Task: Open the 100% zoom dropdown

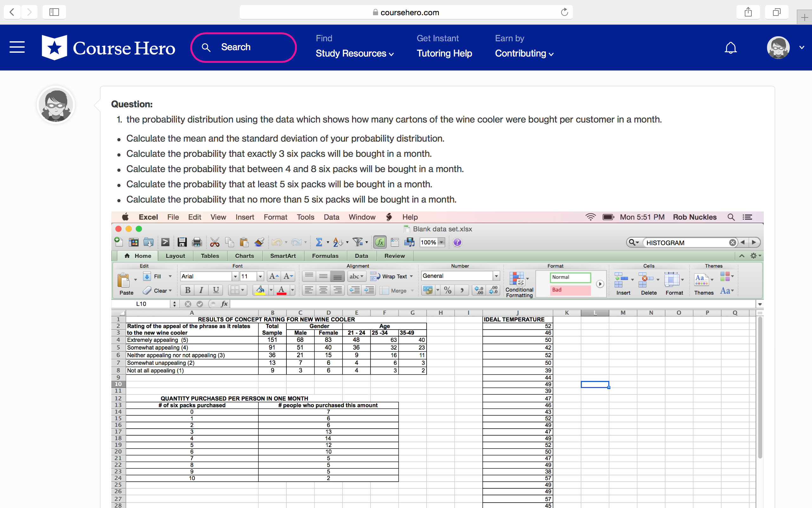Action: (x=442, y=242)
